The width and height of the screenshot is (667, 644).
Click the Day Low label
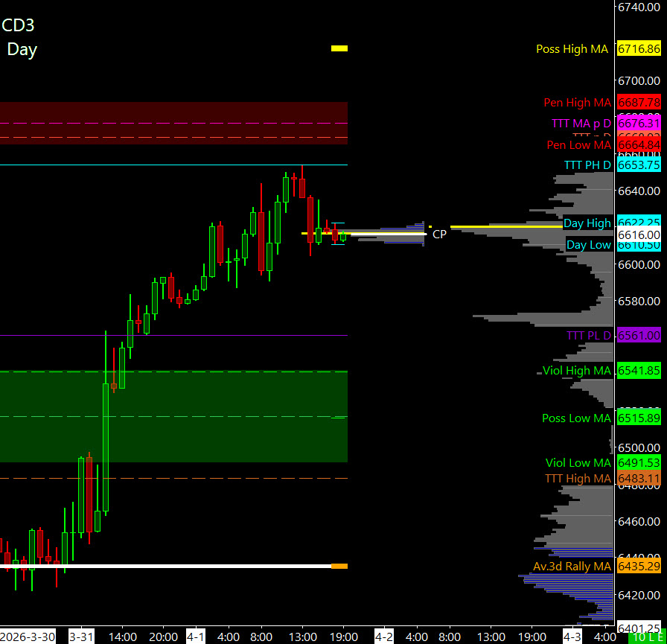[x=588, y=245]
